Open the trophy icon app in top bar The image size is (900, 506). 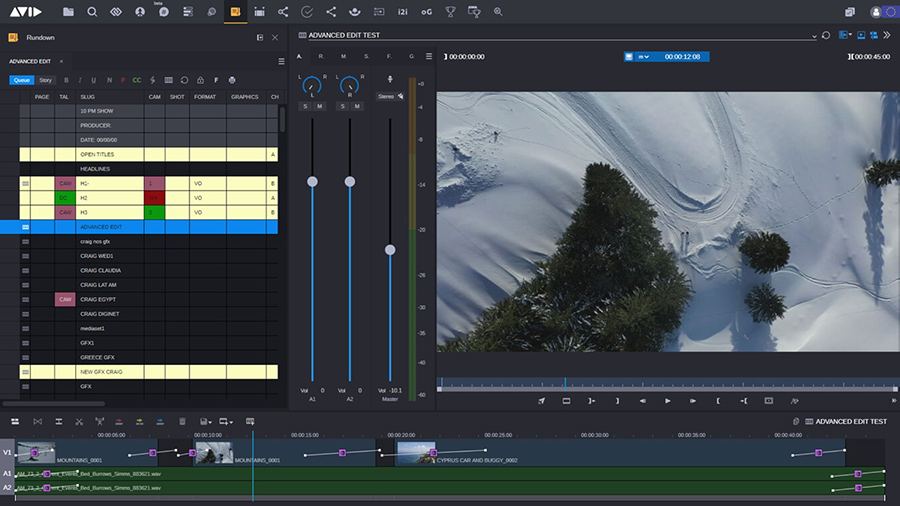point(451,11)
